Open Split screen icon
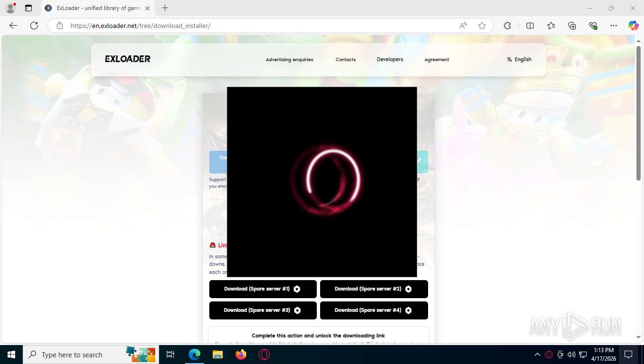Viewport: 644px width, 364px height. (x=530, y=26)
